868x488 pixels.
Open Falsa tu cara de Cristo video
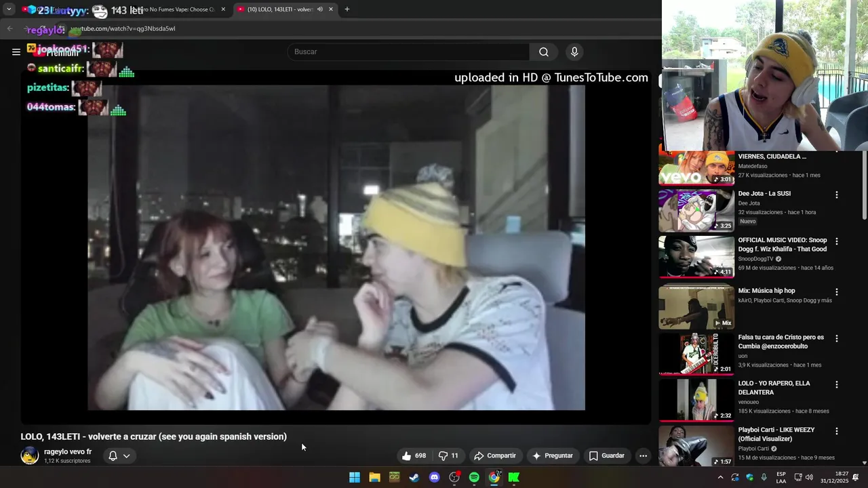pyautogui.click(x=781, y=342)
